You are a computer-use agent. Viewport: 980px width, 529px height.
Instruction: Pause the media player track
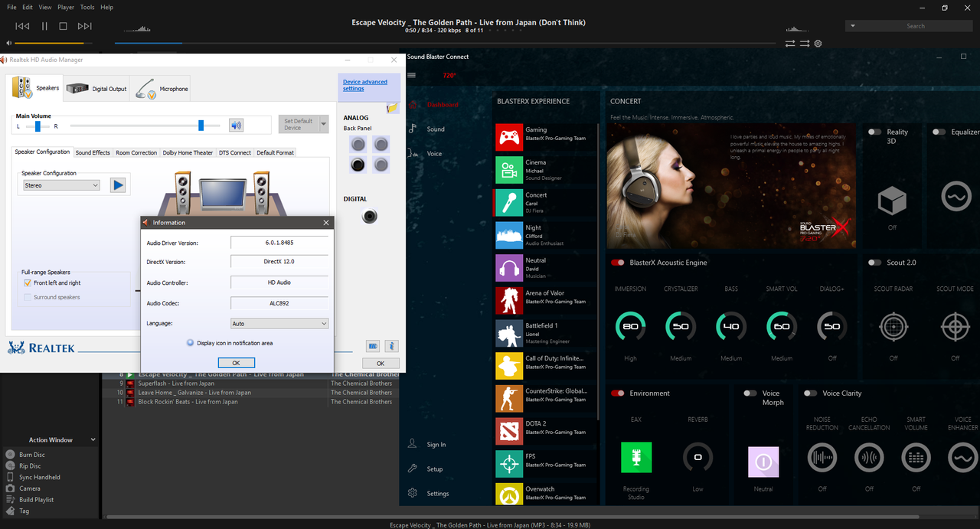44,26
